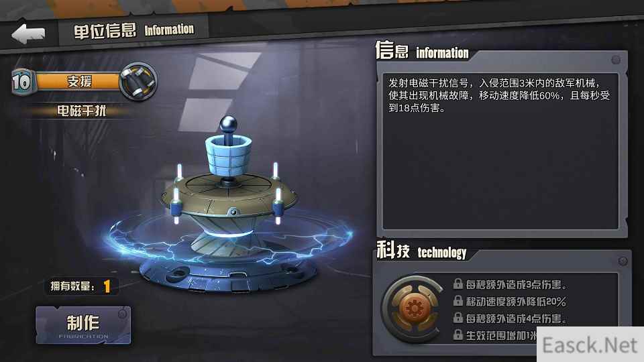This screenshot has width=644, height=362.
Task: Tap lock beside 移动速度额外降低20%
Action: [458, 301]
